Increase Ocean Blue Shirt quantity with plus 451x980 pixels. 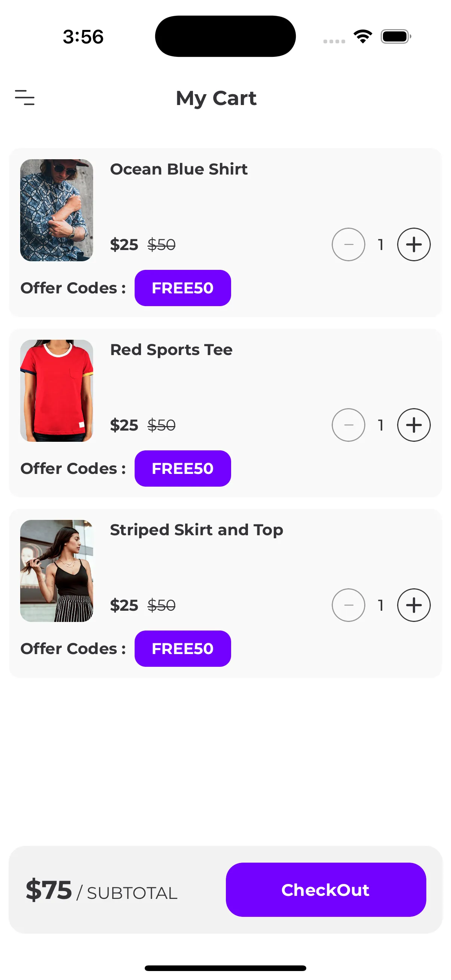(414, 244)
